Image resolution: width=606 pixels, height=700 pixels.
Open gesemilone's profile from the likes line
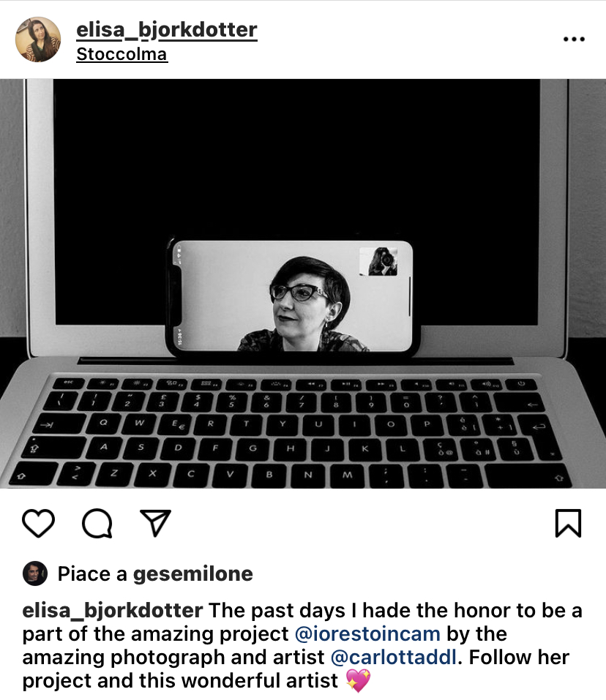click(193, 573)
